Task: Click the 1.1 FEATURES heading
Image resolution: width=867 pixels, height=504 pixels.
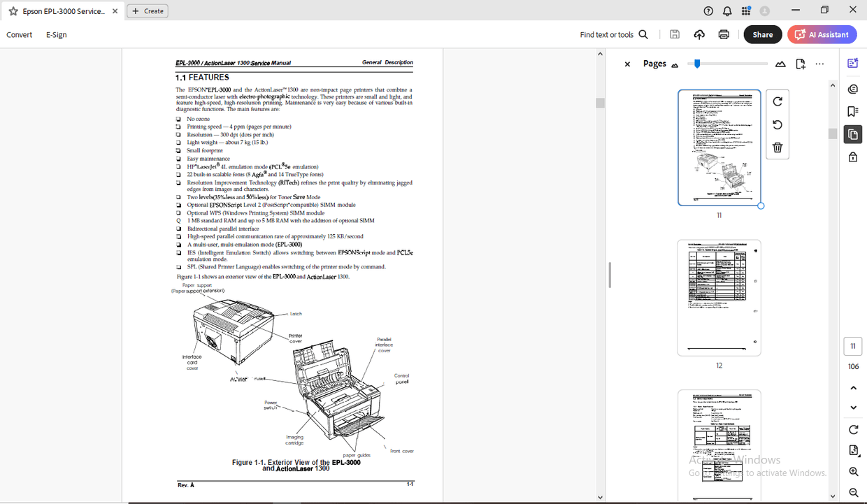Action: click(202, 77)
